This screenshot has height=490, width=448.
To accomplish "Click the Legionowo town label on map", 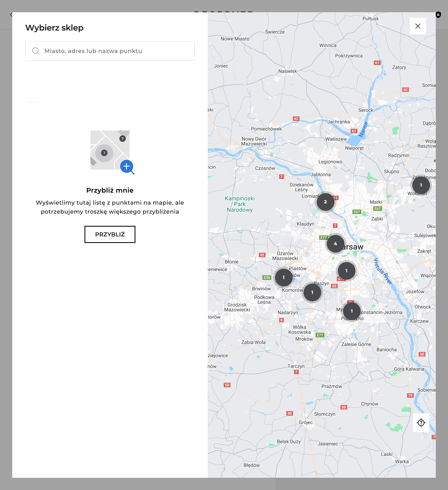I will point(330,162).
